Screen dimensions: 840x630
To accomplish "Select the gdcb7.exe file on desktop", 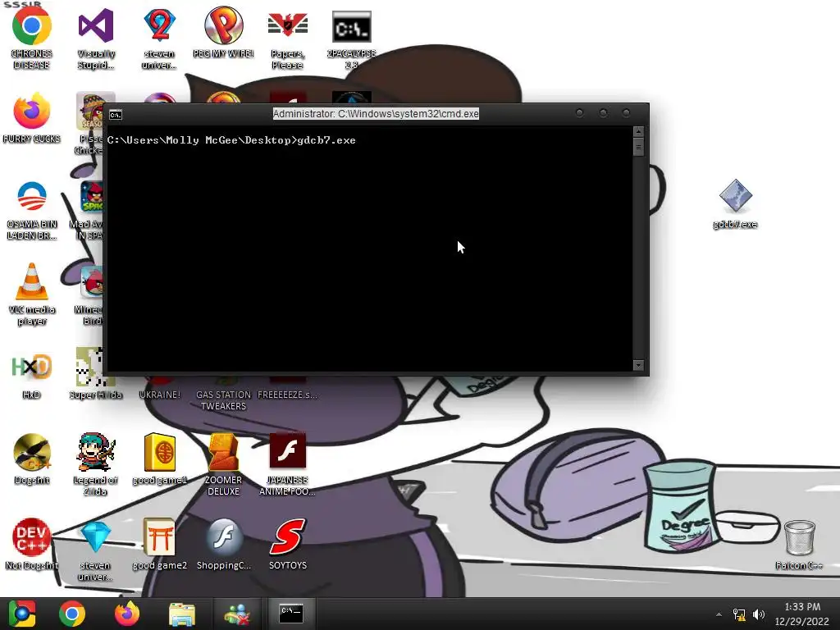I will [x=735, y=203].
